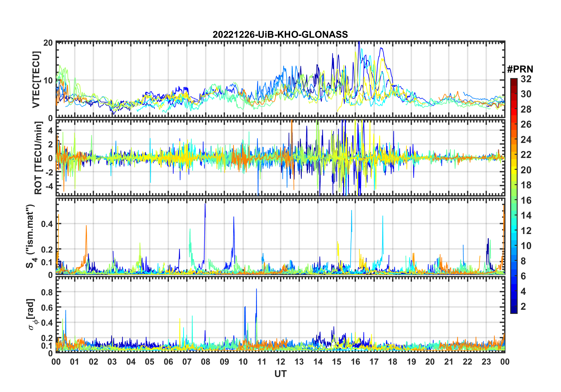
Task: Click colorbar tick label "32"
Action: [526, 79]
